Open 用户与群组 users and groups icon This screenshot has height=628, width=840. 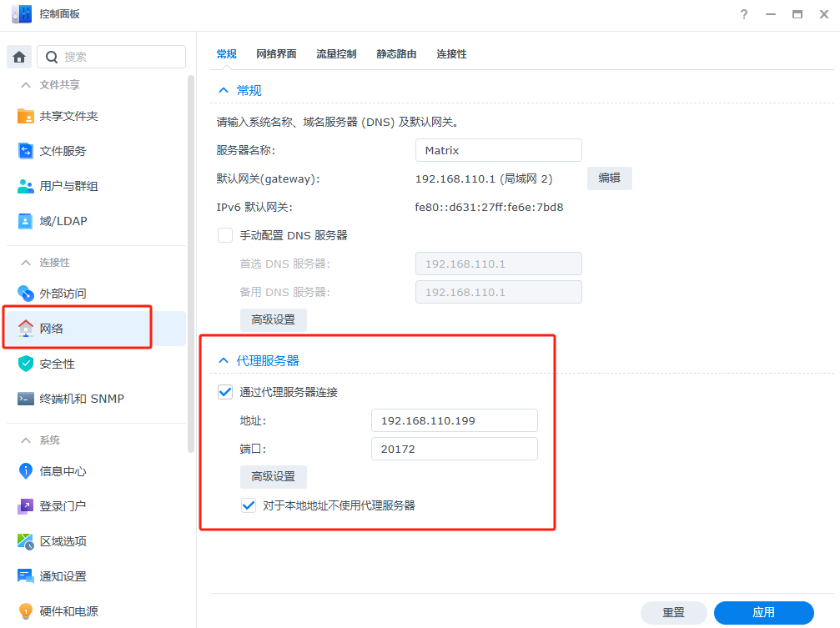click(26, 186)
